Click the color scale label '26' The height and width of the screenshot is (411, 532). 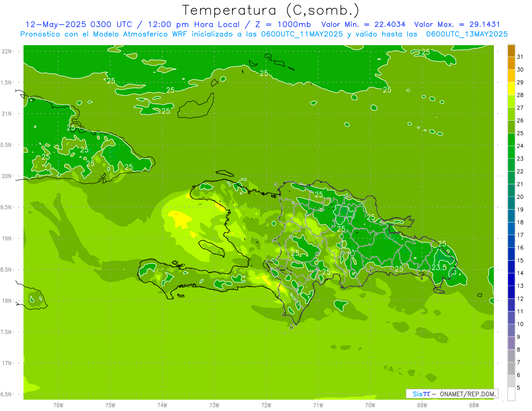520,121
